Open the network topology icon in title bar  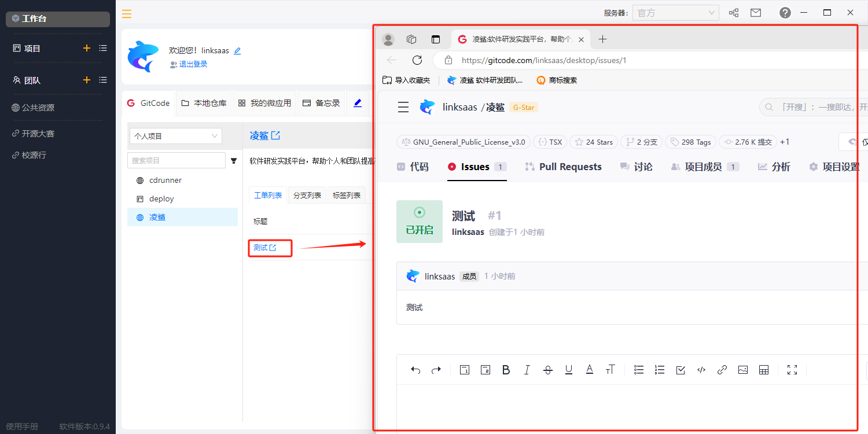click(734, 13)
